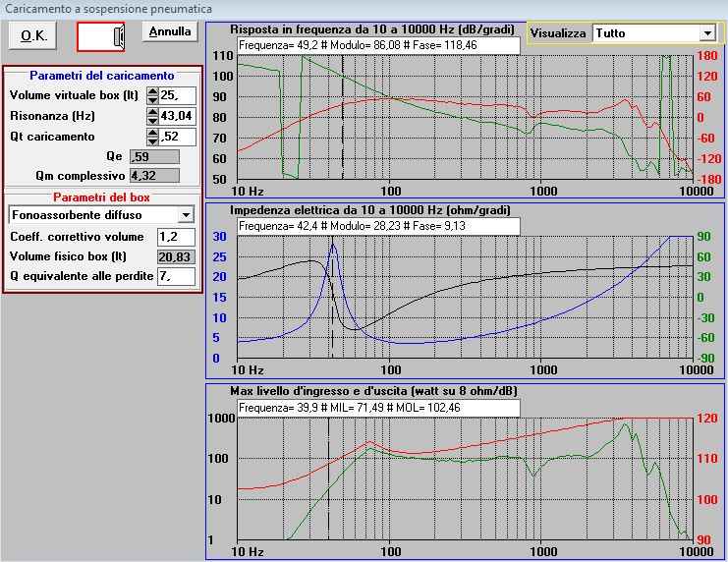Viewport: 728px width, 562px height.
Task: Decrease Volume virtuale box value
Action: [x=152, y=100]
